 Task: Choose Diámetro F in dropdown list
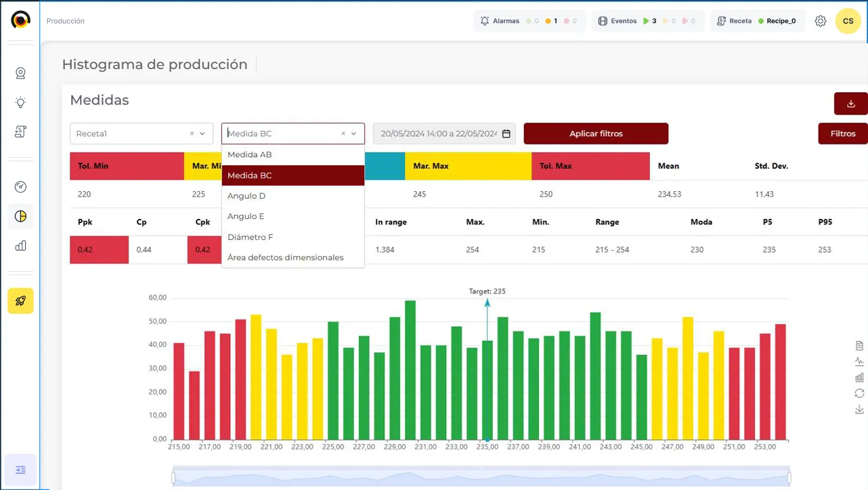250,237
